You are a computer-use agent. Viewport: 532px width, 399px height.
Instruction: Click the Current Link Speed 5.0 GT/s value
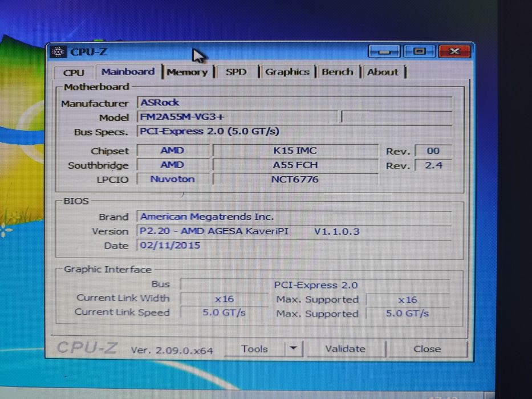[224, 312]
